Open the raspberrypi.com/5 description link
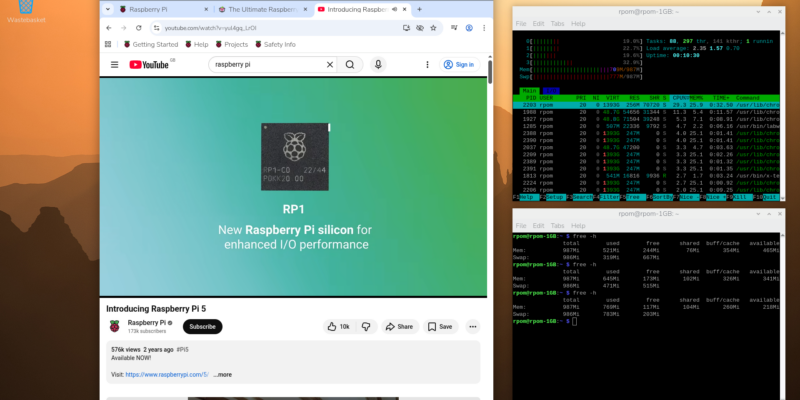The width and height of the screenshot is (800, 400). [x=167, y=374]
